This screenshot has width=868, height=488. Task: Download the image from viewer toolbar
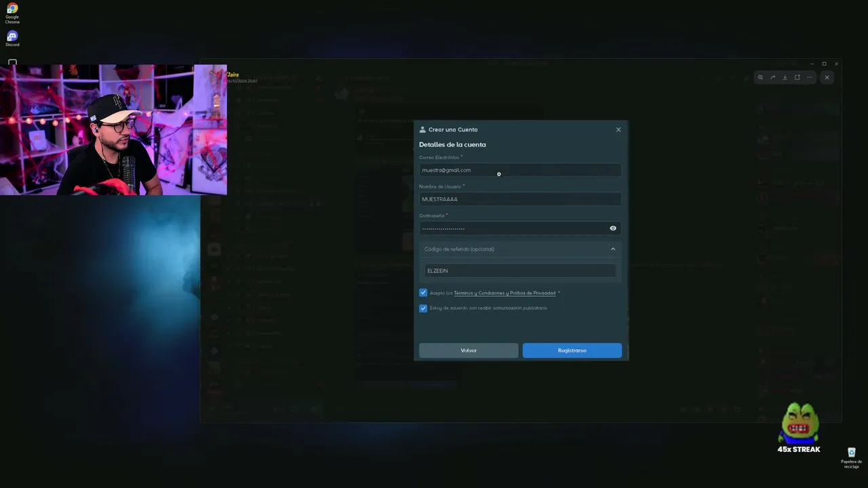785,77
